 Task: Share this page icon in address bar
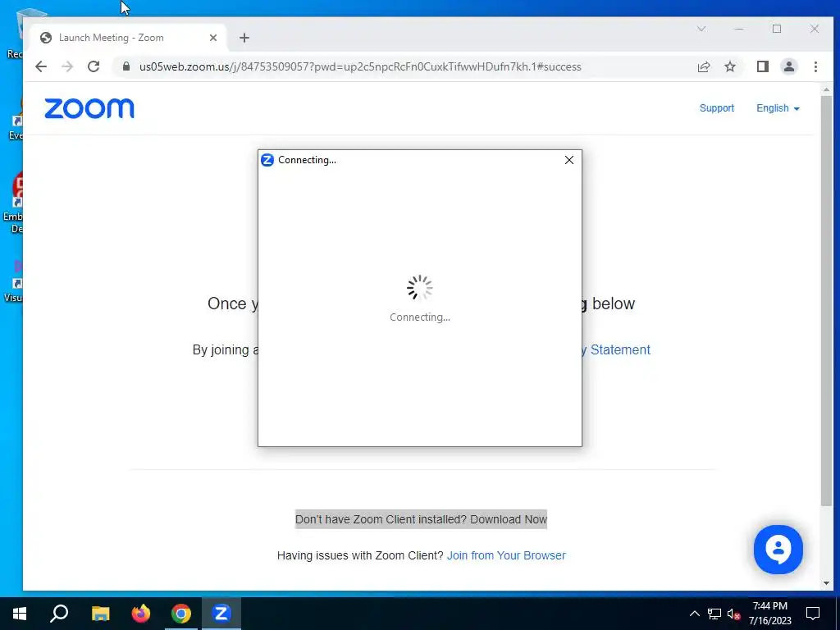pyautogui.click(x=703, y=66)
